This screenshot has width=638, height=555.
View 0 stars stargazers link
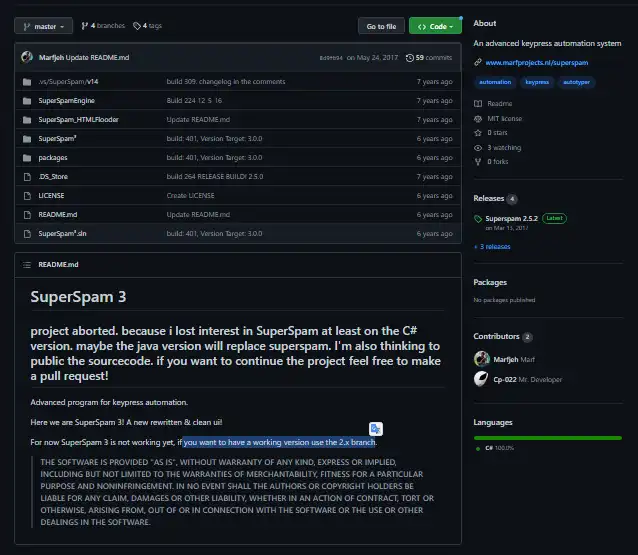tap(497, 133)
